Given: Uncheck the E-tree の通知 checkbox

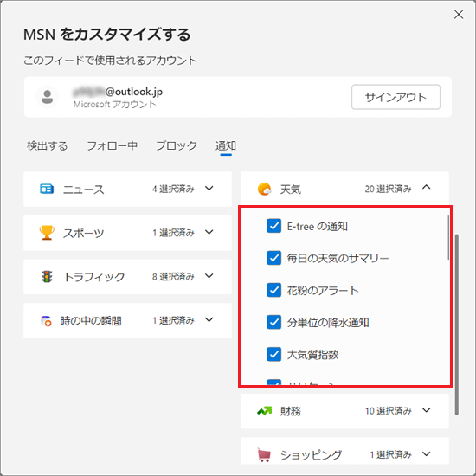Looking at the screenshot, I should point(273,226).
